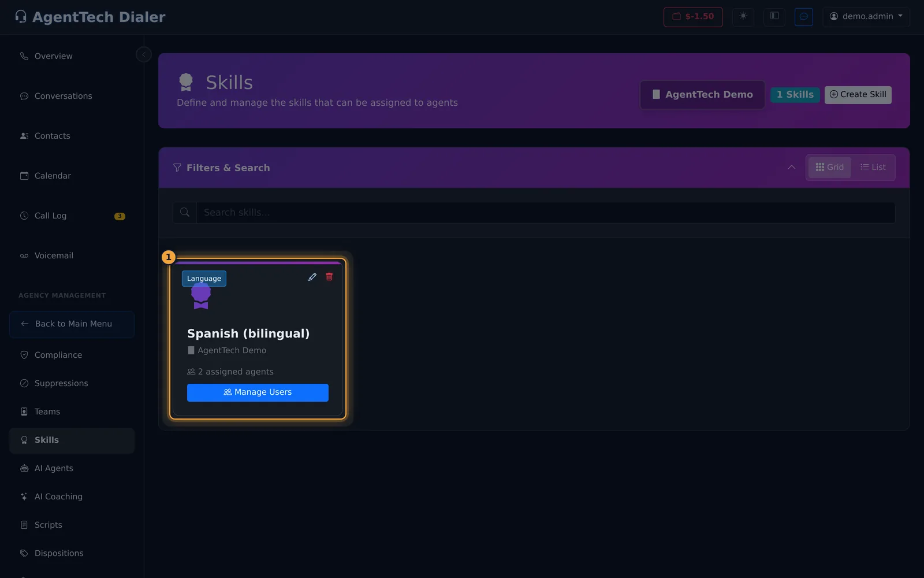Click the AgentTech Demo agency button
The image size is (924, 578).
point(702,95)
